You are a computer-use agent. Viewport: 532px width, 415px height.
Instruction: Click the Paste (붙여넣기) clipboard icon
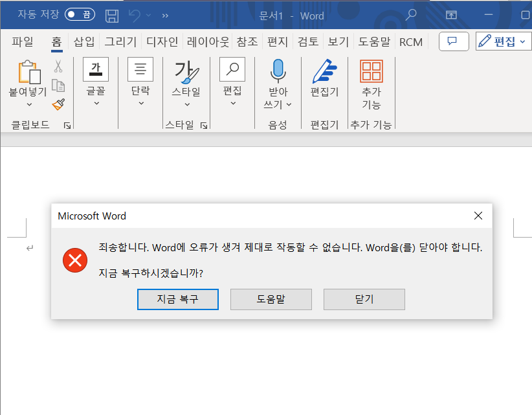coord(29,72)
